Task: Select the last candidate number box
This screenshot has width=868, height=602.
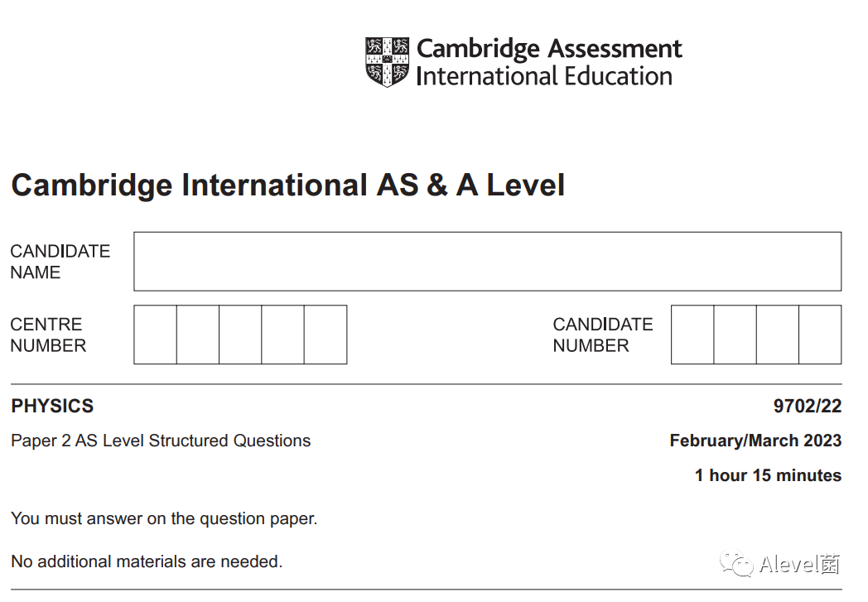Action: pos(821,335)
